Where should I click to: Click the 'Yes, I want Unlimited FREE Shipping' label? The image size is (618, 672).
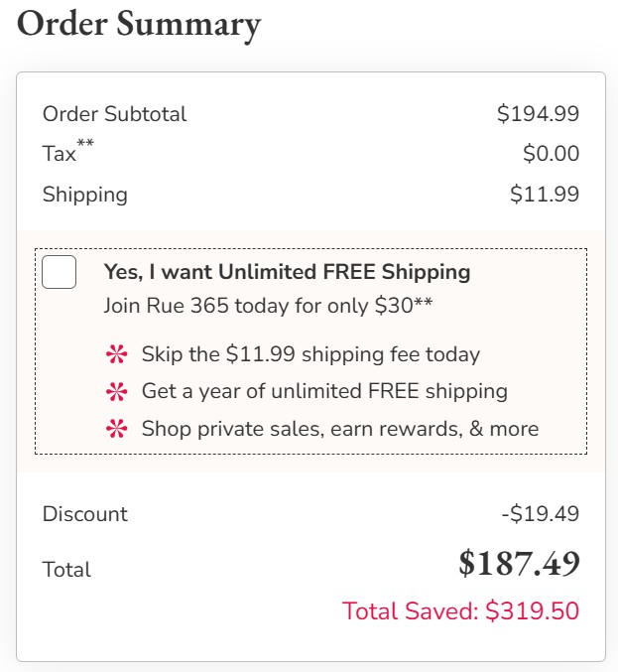(x=287, y=272)
